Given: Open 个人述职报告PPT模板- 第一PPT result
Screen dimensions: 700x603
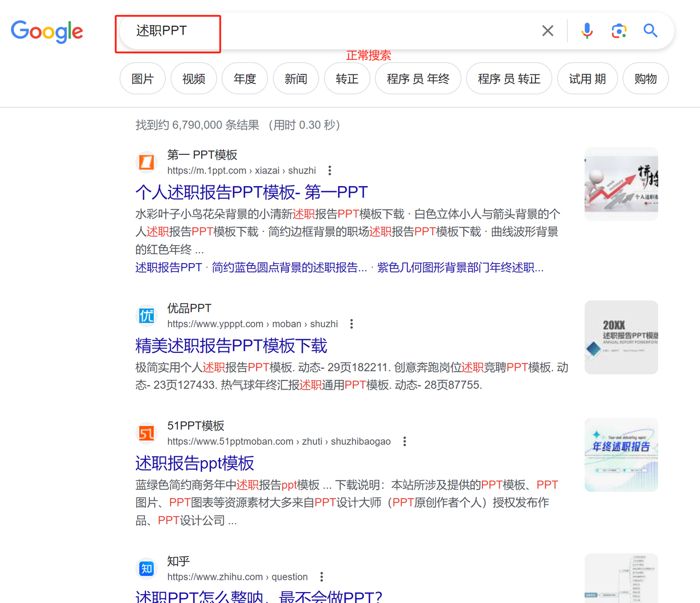Looking at the screenshot, I should point(252,192).
